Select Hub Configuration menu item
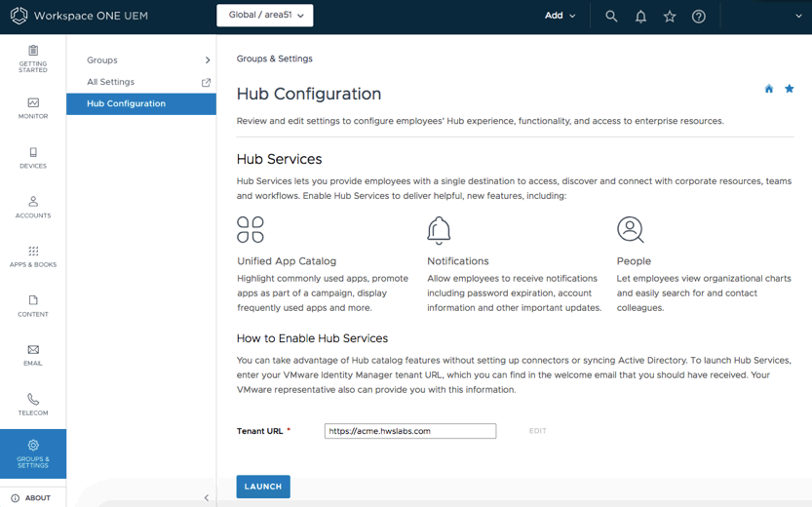The width and height of the screenshot is (812, 507). tap(141, 103)
